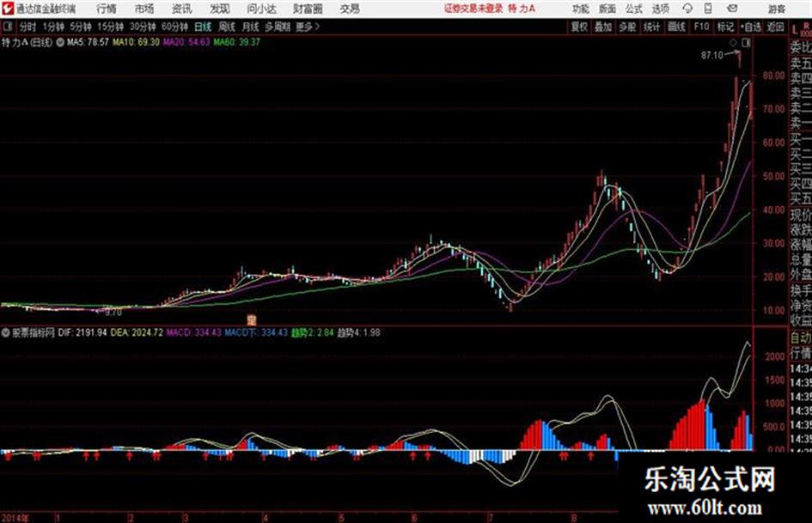
Task: Click the MA20: 54.63 label
Action: click(x=186, y=42)
